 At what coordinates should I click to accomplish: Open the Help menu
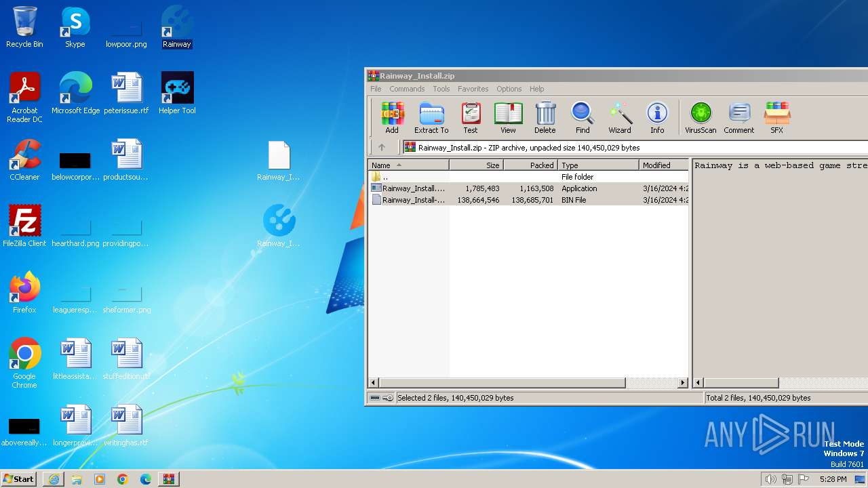536,89
